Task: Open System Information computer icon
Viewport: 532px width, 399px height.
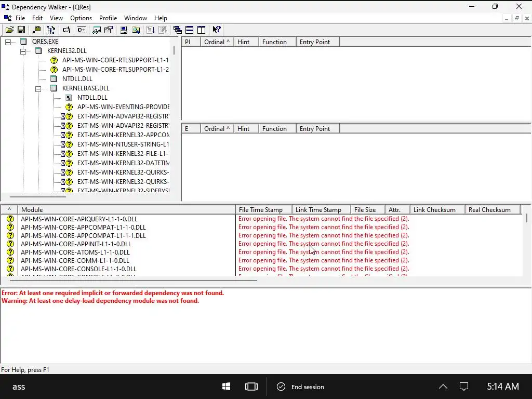Action: [x=124, y=30]
